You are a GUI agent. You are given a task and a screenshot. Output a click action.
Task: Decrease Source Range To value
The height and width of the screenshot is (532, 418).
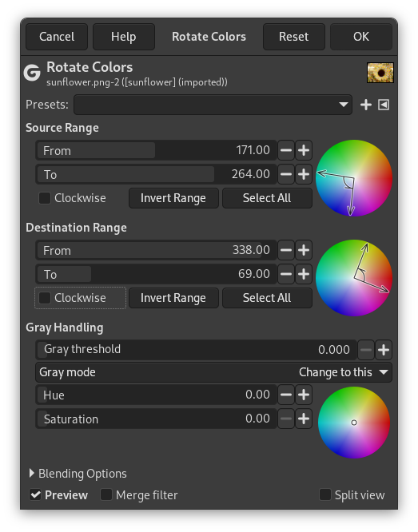286,174
